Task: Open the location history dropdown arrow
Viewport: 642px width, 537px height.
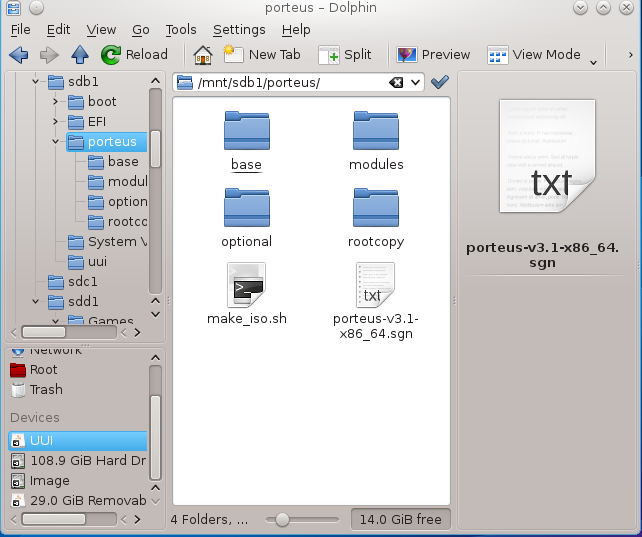Action: click(416, 82)
